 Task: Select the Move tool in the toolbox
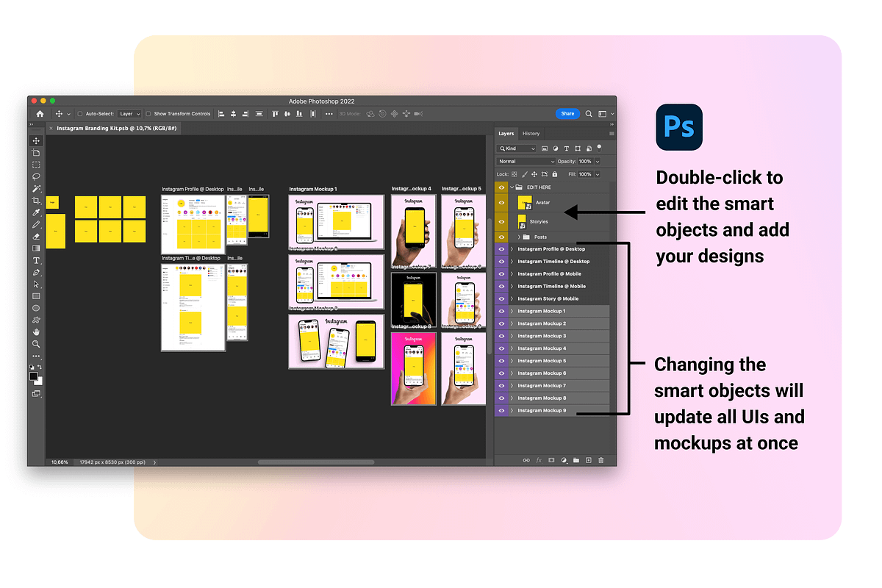click(36, 140)
